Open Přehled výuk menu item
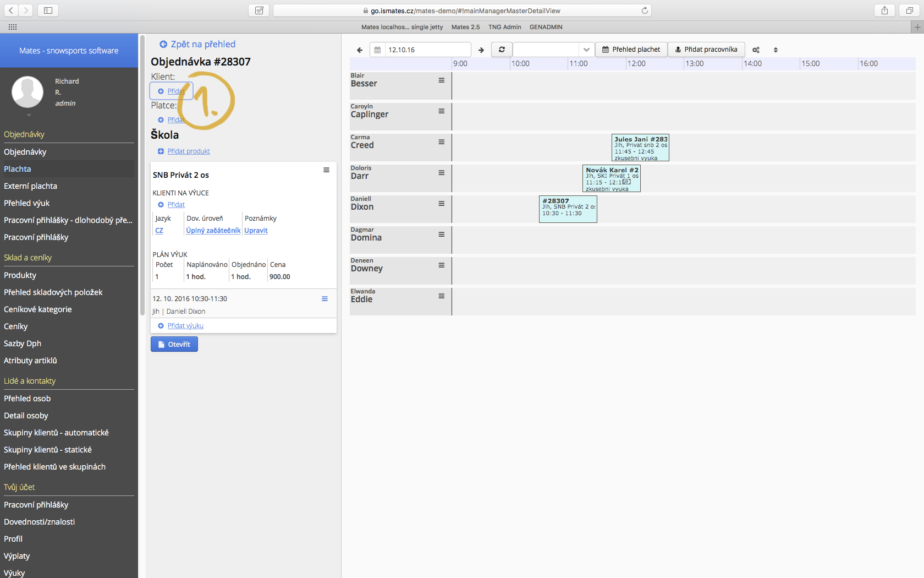 tap(26, 203)
